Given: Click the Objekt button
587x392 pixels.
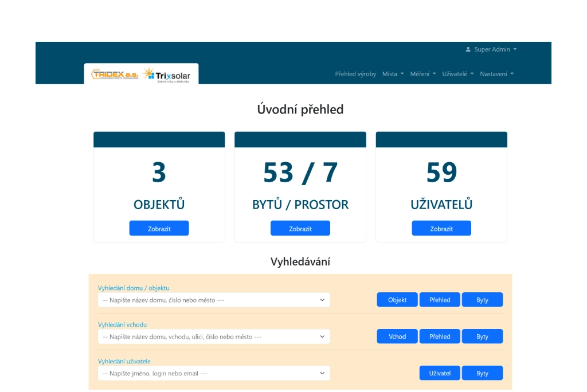Looking at the screenshot, I should click(397, 300).
